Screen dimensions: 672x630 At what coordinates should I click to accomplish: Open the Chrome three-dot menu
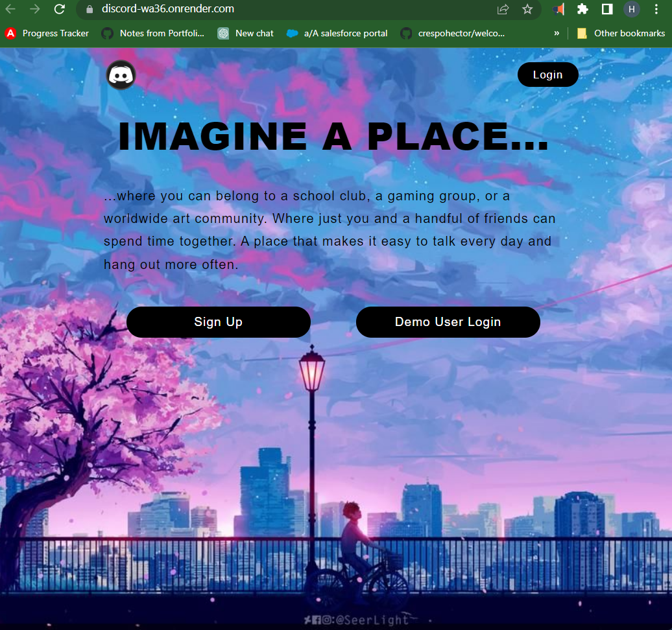tap(656, 9)
